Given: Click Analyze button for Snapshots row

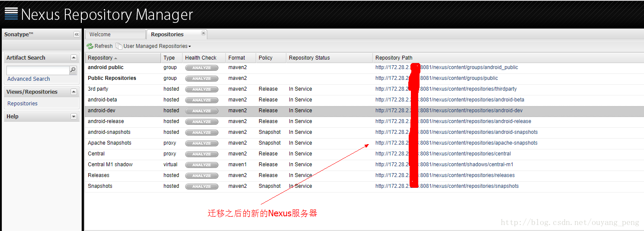Looking at the screenshot, I should pos(202,187).
